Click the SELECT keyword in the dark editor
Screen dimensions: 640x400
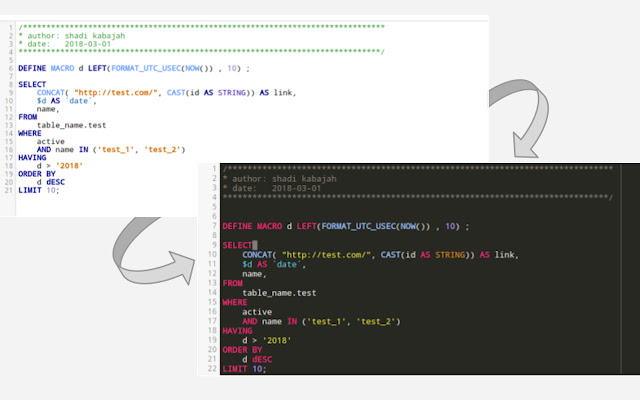click(237, 245)
